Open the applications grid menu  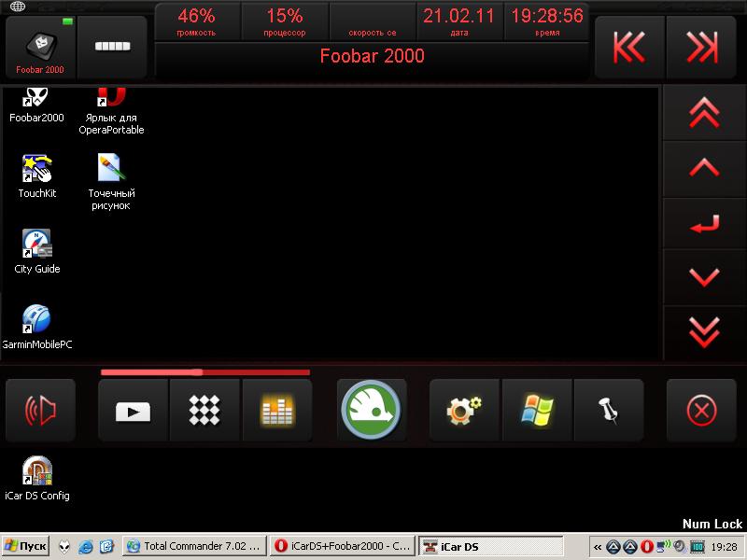[205, 411]
